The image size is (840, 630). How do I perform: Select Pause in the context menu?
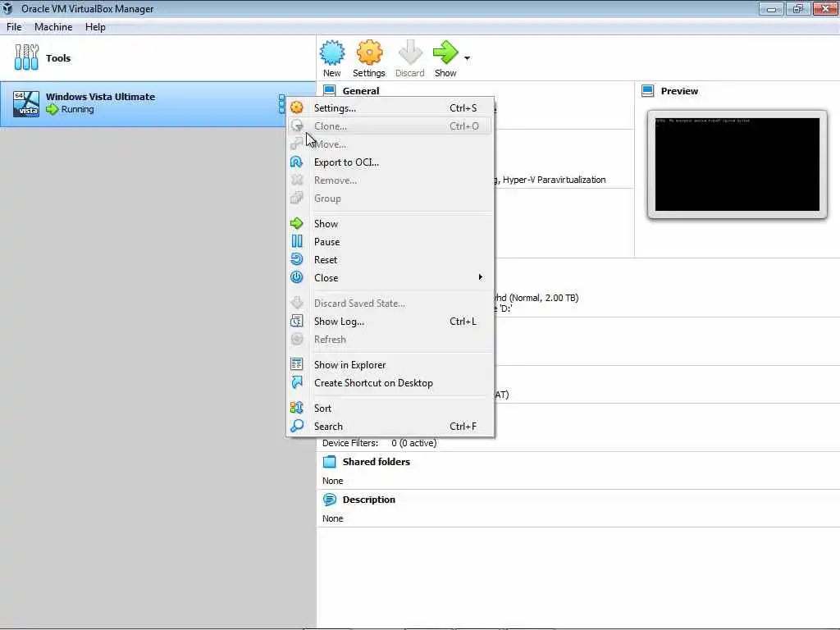click(390, 242)
